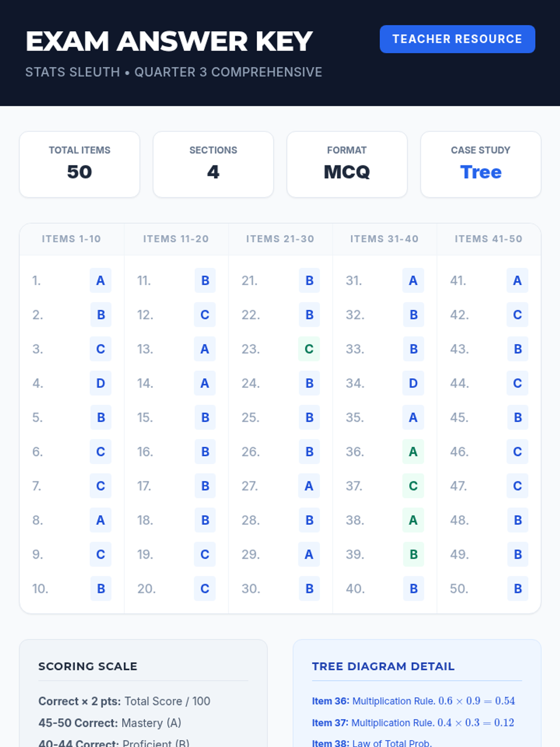Click green answer B for item 39
This screenshot has height=747, width=560.
(413, 555)
